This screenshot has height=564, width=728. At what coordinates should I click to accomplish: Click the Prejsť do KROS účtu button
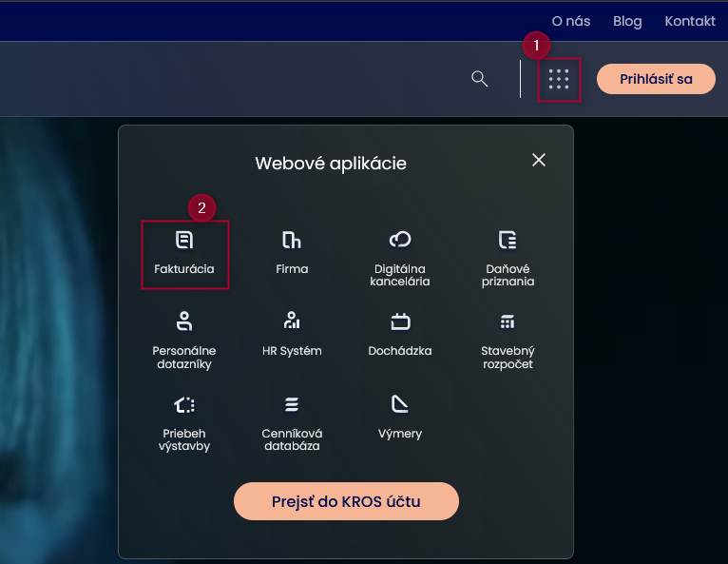pyautogui.click(x=346, y=501)
